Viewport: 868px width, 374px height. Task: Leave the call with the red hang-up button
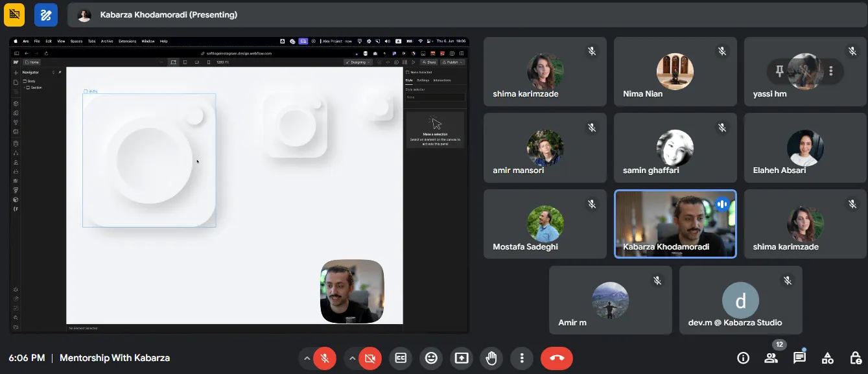point(557,358)
